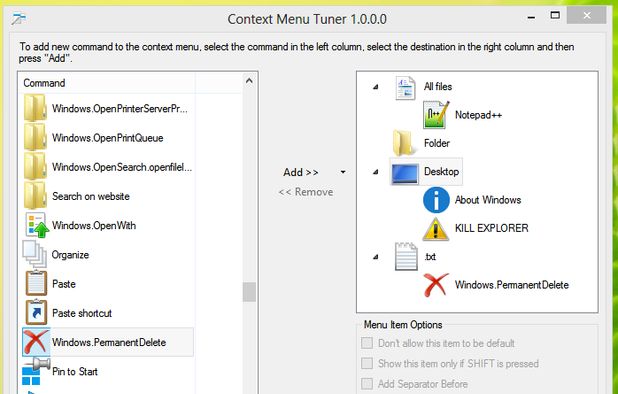Viewport: 618px width, 394px height.
Task: Click the Desktop monitor icon
Action: point(405,173)
